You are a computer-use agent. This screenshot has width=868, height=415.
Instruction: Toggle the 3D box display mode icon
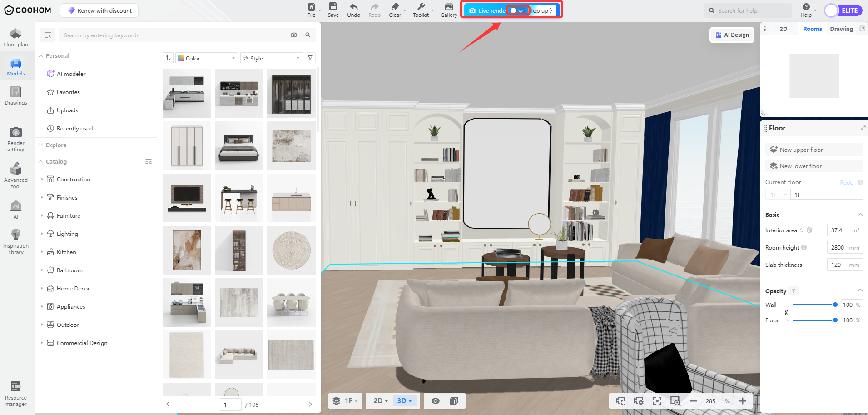tap(453, 401)
